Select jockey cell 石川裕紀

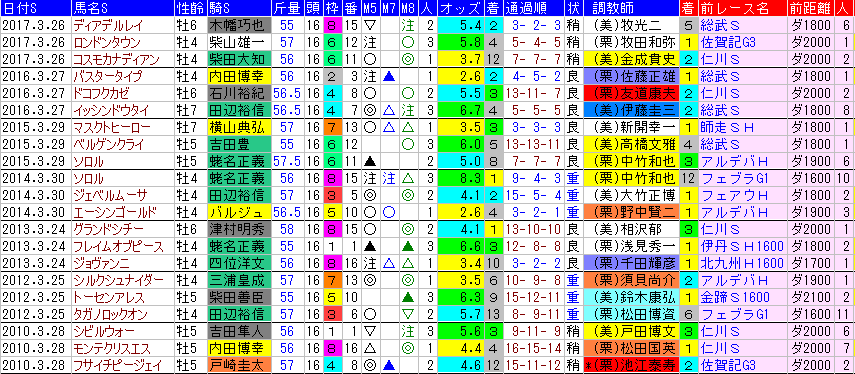click(239, 93)
